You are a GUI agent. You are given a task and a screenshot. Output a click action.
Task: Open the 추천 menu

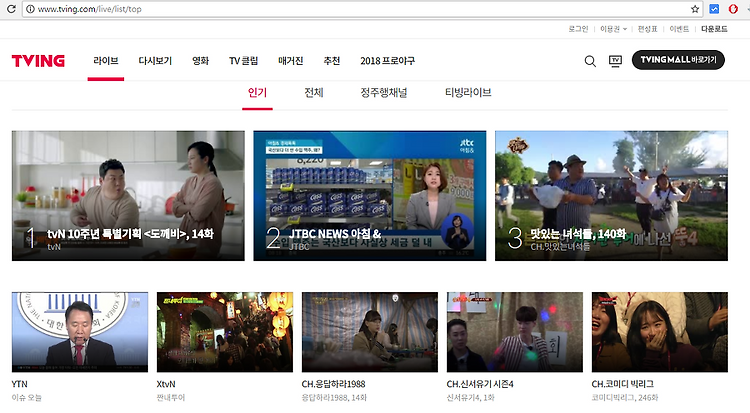pyautogui.click(x=331, y=61)
